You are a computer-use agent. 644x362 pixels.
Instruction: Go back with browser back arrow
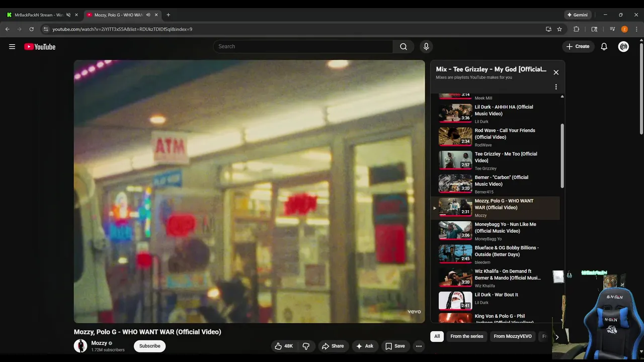pos(8,29)
